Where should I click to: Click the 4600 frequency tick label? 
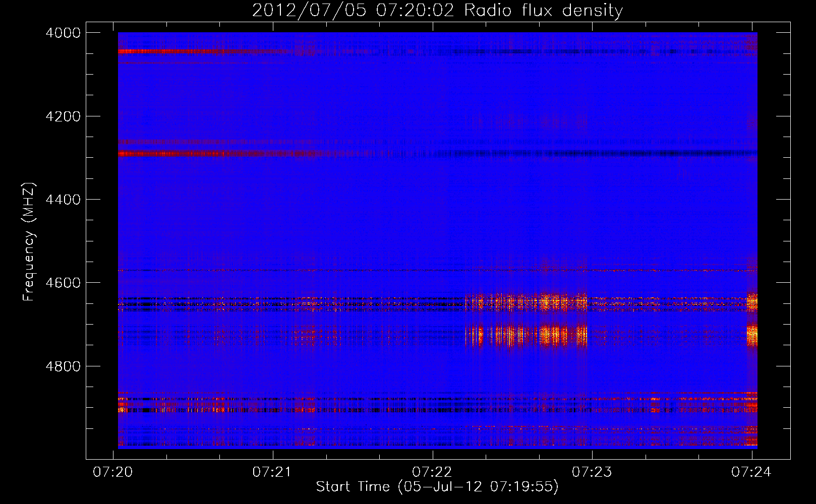tap(63, 283)
